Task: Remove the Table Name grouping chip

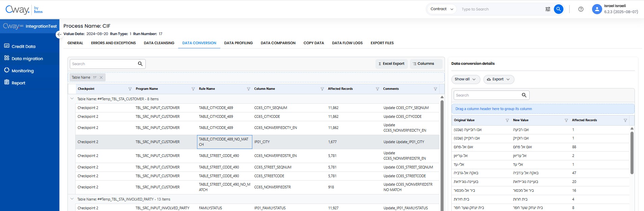Action: click(x=101, y=77)
